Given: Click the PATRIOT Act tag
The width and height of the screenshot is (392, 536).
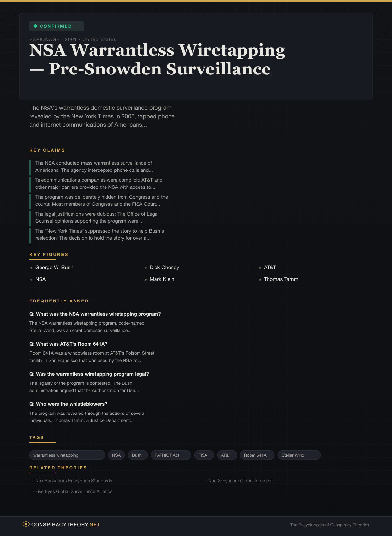Looking at the screenshot, I should [171, 455].
